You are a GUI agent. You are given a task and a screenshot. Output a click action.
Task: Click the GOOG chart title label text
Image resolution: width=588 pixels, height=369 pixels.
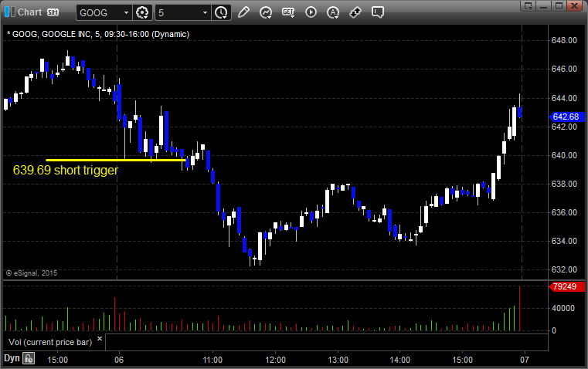pyautogui.click(x=97, y=34)
